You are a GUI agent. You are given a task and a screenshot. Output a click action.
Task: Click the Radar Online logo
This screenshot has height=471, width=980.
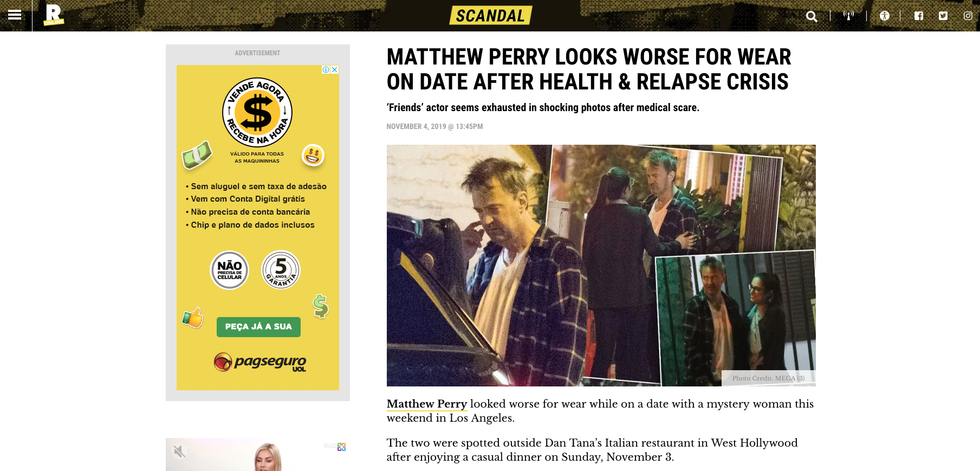tap(54, 15)
